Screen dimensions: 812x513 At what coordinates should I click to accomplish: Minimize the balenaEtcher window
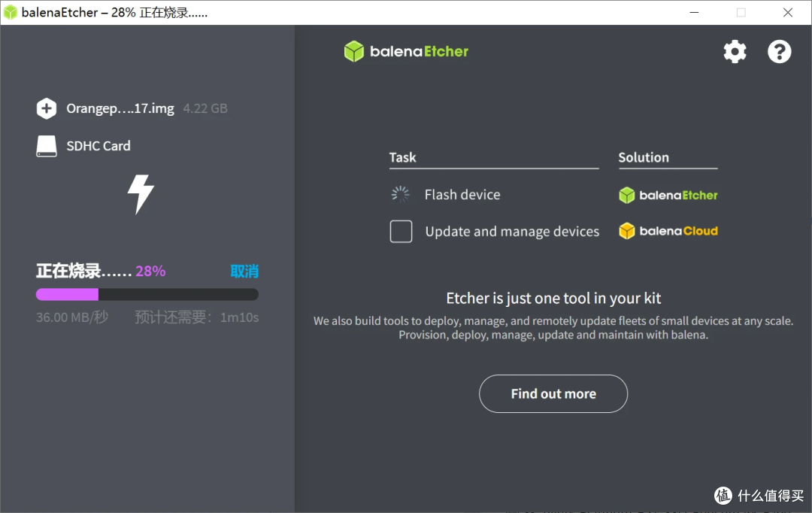click(695, 13)
